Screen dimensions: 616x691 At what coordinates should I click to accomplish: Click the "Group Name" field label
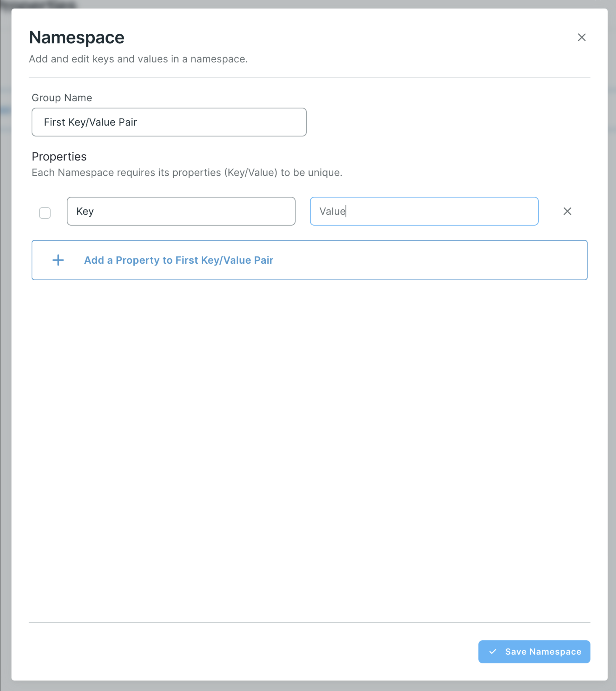62,98
